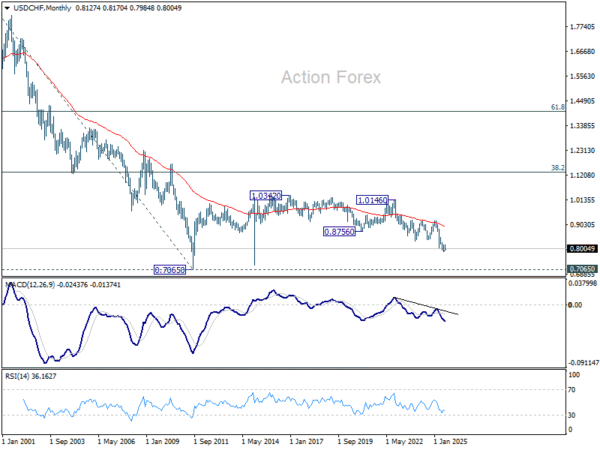Select the 1.01460 price label
600x450 pixels.
(x=372, y=200)
